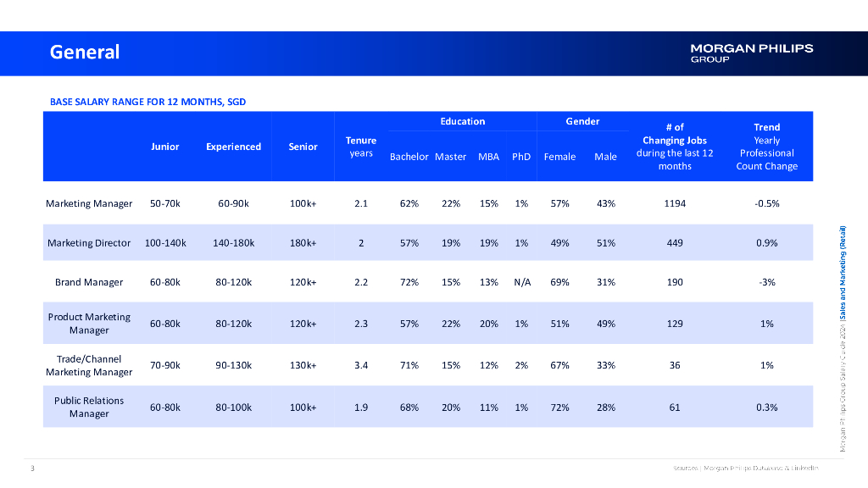Screen dimensions: 868x488
Task: Click the Morgan Philips Group logo
Action: (751, 53)
